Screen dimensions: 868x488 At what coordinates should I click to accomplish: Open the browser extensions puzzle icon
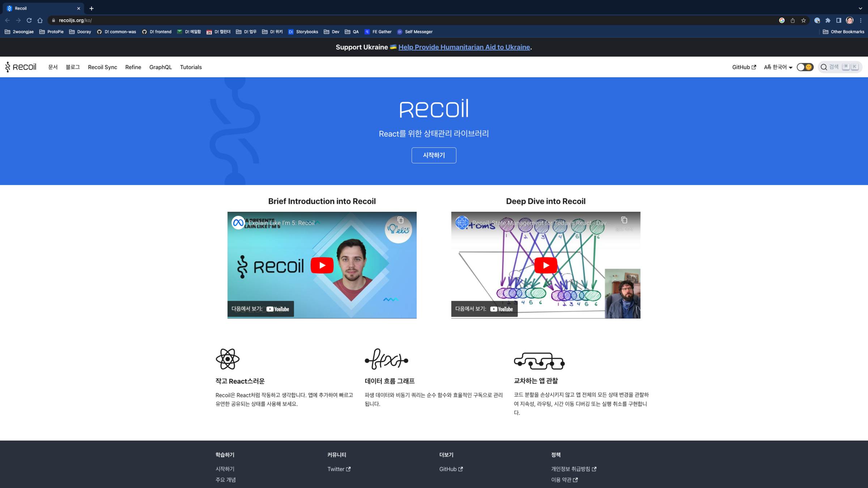828,20
